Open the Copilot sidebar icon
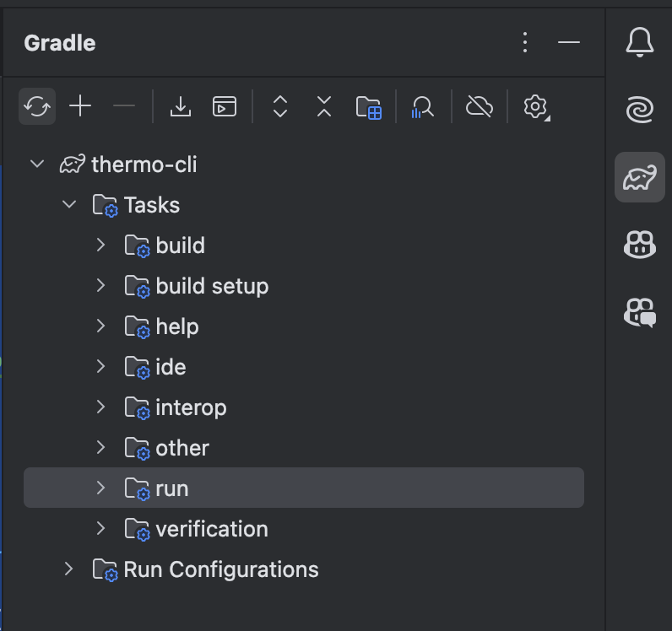The image size is (672, 631). (639, 245)
